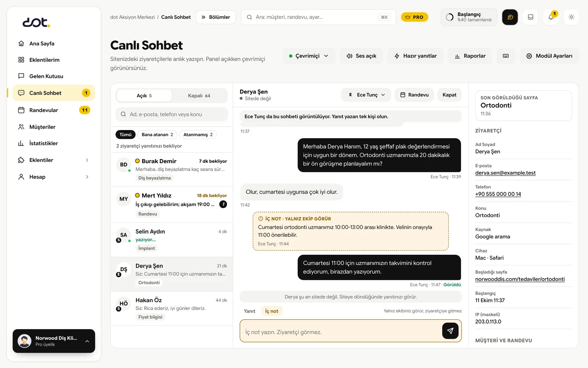Screen dimensions: 588x368
Task: Open Müşteriler in sidebar
Action: (x=54, y=127)
